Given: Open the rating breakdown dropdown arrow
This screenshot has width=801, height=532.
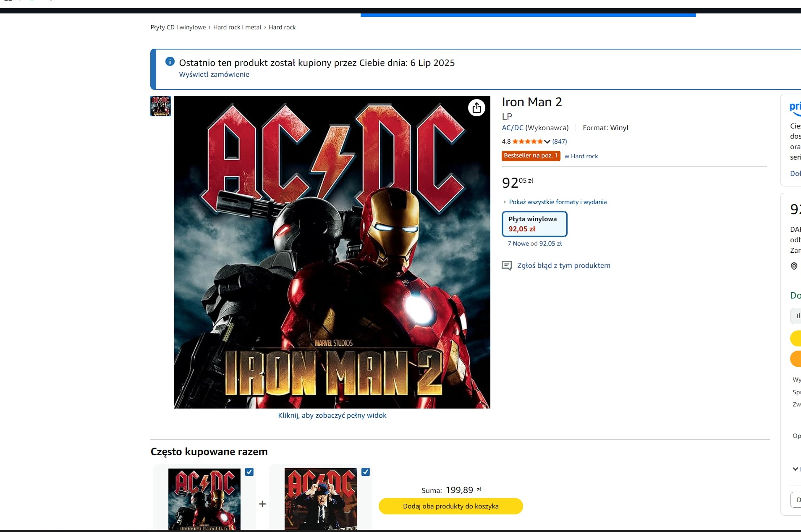Looking at the screenshot, I should coord(547,142).
